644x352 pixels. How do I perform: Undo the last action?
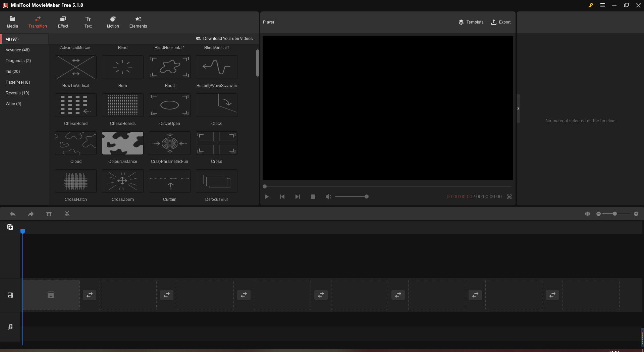[13, 214]
